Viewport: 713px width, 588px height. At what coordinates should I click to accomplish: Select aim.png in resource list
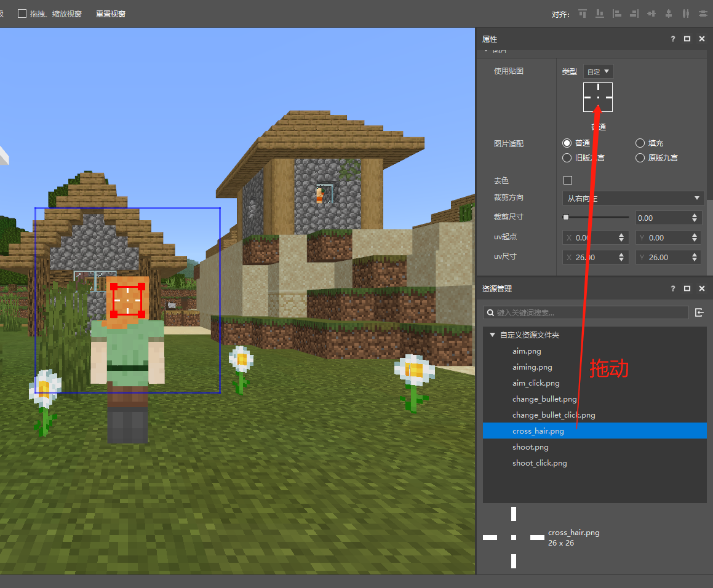[x=595, y=351]
